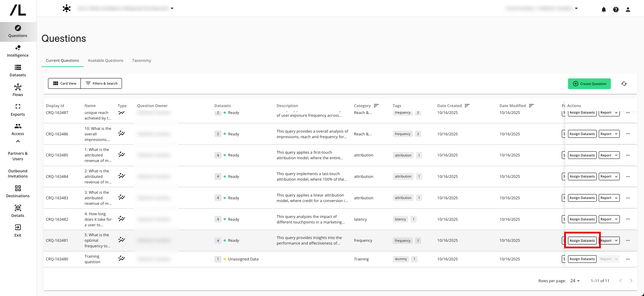This screenshot has height=296, width=644.
Task: Open more actions for CRQ-163480
Action: coord(628,259)
